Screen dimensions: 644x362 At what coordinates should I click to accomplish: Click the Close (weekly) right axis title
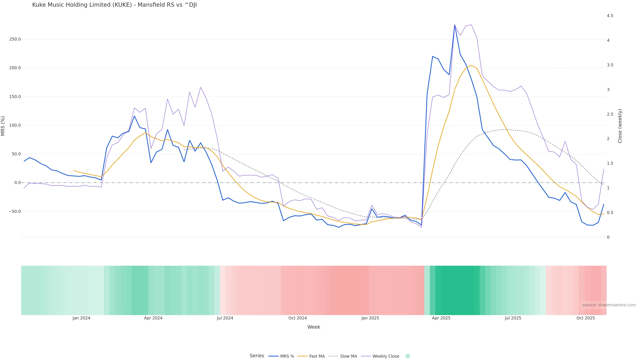pos(620,126)
